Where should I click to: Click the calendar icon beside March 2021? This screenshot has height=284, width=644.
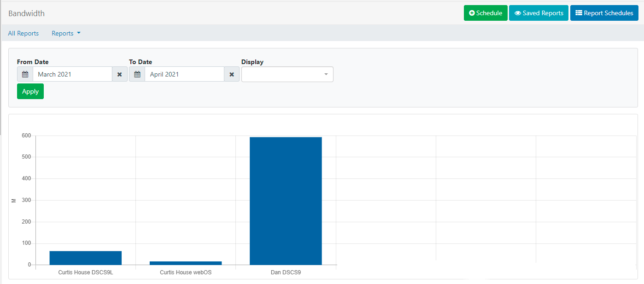(25, 74)
